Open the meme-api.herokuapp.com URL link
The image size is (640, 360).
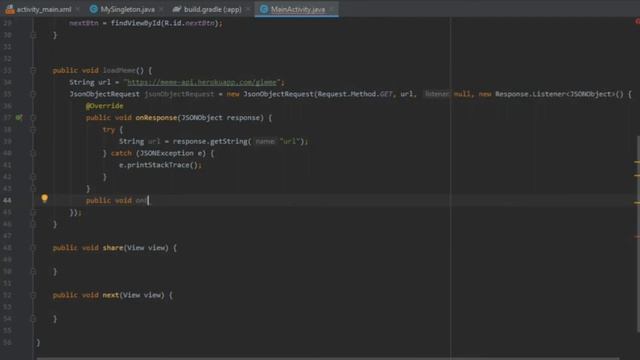pos(202,82)
